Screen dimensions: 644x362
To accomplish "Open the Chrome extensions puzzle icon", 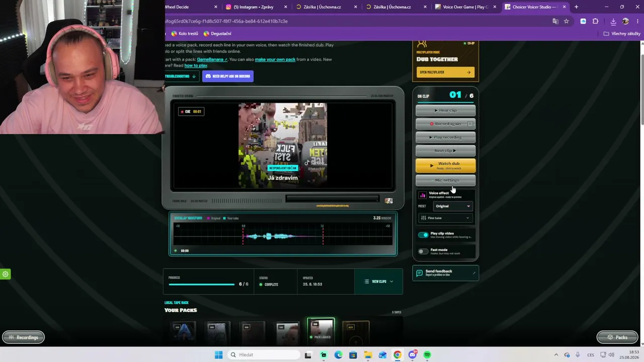I will (x=596, y=21).
